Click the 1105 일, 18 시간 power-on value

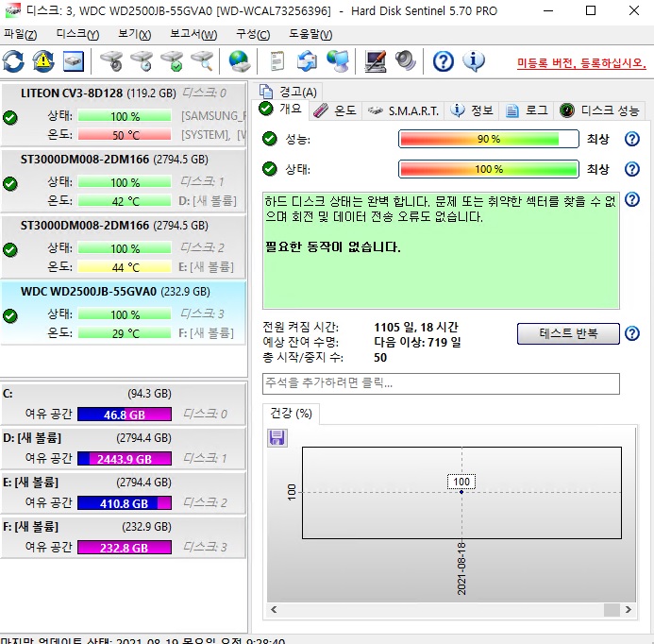(x=416, y=327)
